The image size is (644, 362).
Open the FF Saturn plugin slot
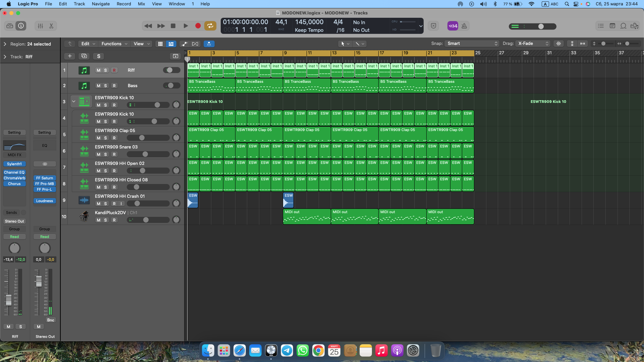click(x=45, y=178)
